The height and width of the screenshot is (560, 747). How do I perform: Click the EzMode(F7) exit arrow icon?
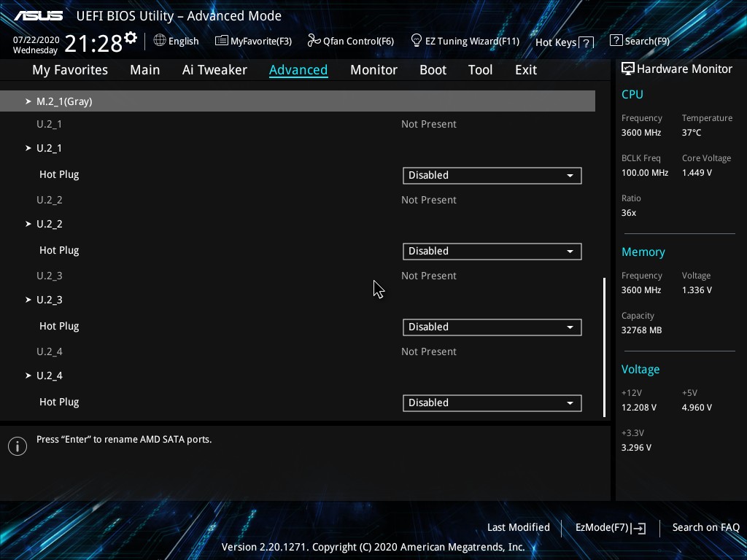pyautogui.click(x=638, y=528)
